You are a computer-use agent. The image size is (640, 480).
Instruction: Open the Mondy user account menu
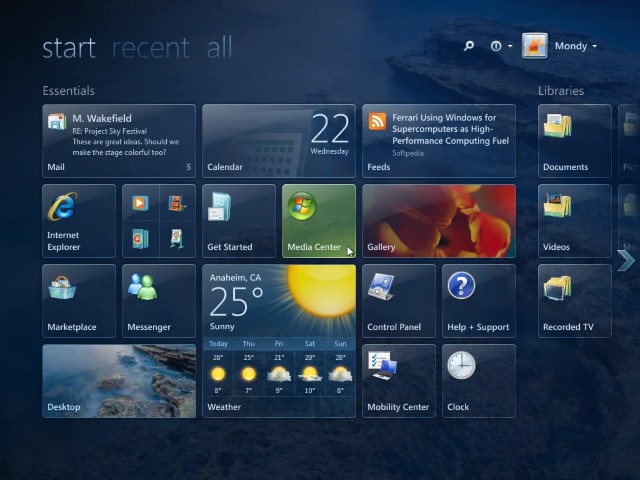(572, 46)
